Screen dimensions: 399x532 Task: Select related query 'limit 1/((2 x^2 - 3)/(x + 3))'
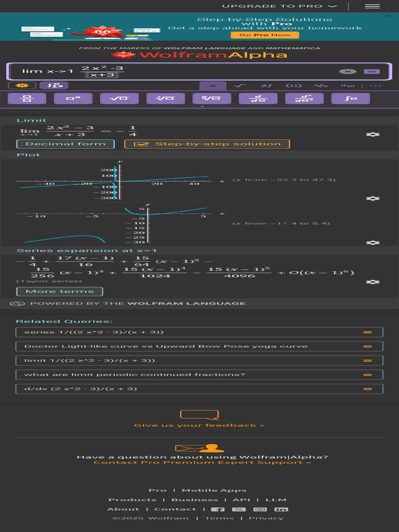[199, 361]
